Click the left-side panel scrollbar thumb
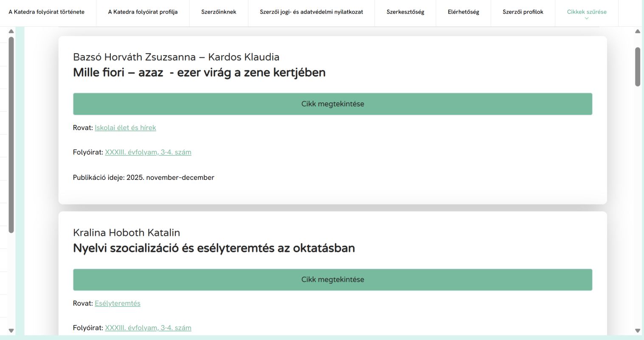 click(x=11, y=135)
